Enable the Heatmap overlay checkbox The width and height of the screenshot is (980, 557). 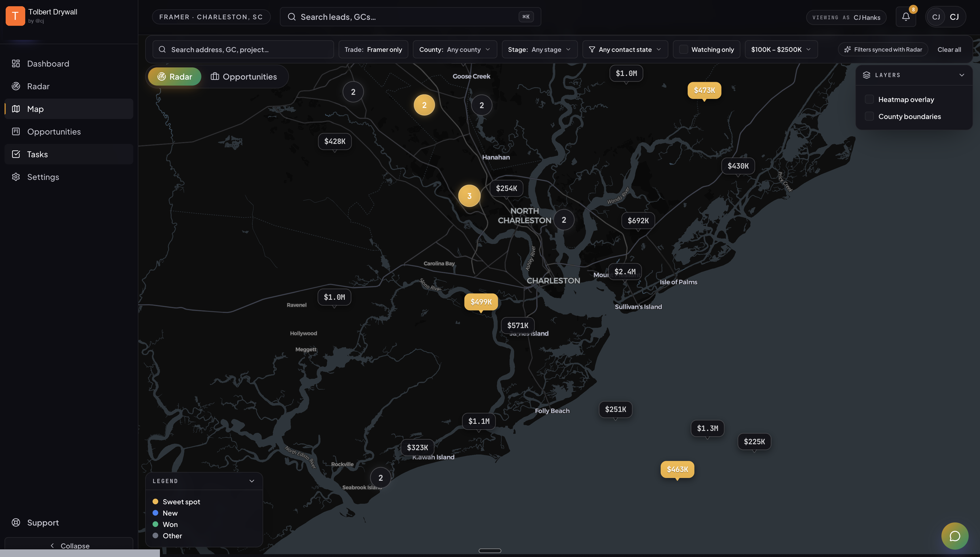pyautogui.click(x=869, y=99)
